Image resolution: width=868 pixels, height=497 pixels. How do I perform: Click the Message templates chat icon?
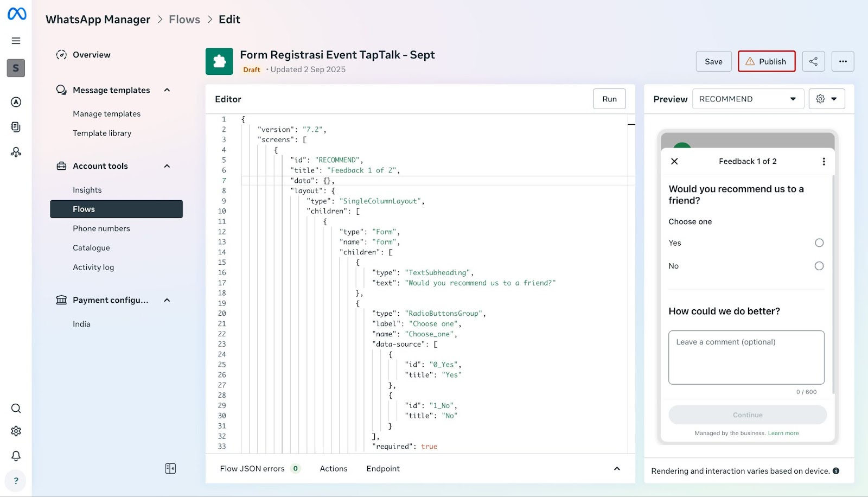[x=61, y=90]
